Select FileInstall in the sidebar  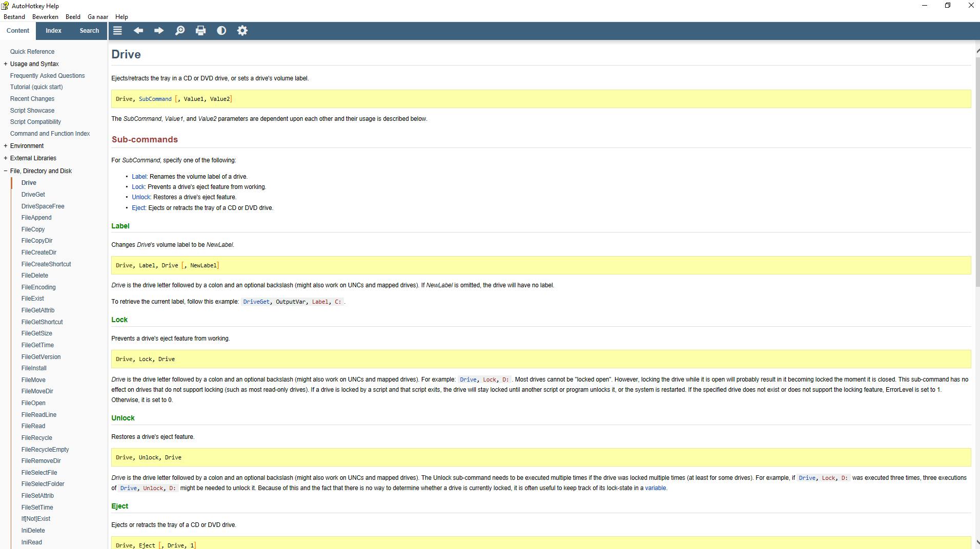click(34, 368)
